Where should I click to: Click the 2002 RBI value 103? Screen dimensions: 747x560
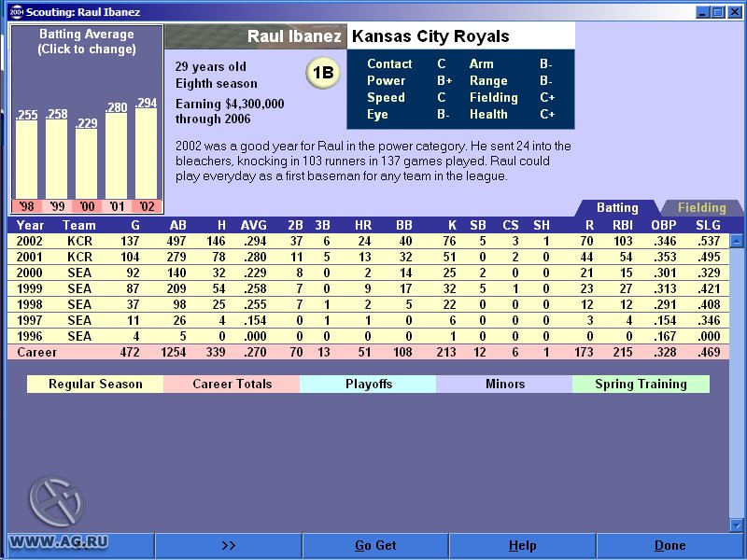pyautogui.click(x=623, y=242)
